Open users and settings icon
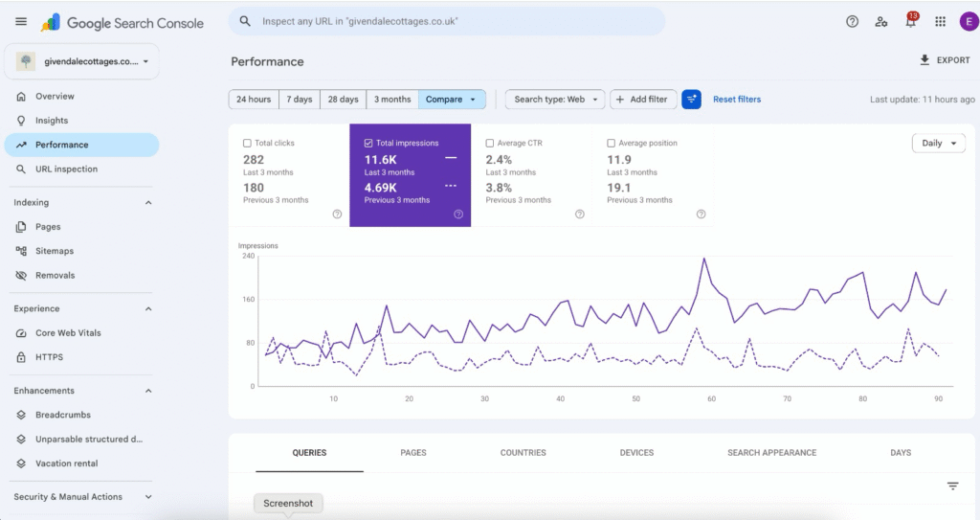 pyautogui.click(x=881, y=22)
